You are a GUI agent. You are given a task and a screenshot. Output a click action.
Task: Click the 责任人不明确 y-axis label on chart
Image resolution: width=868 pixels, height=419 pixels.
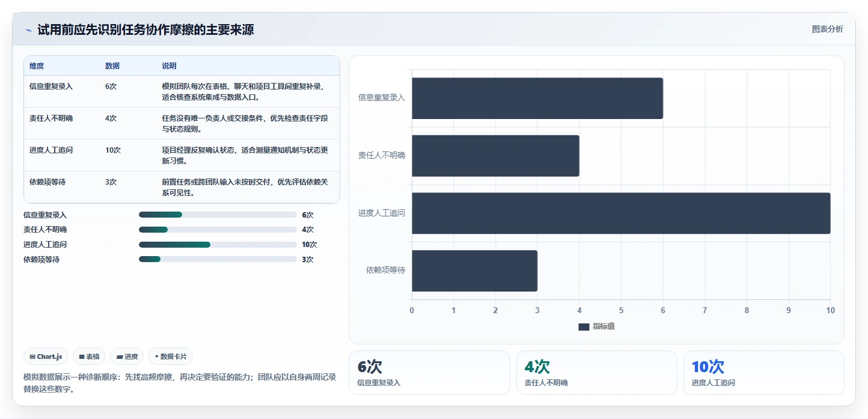point(382,155)
